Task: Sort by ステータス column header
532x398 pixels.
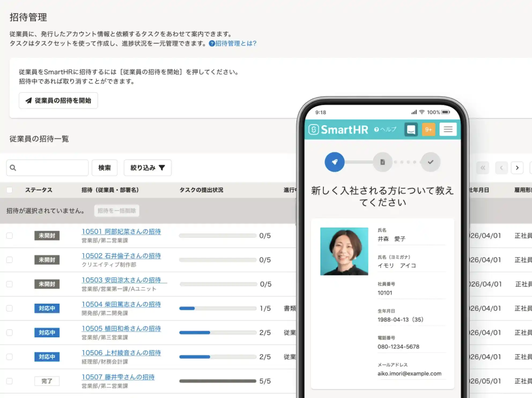Action: click(39, 190)
